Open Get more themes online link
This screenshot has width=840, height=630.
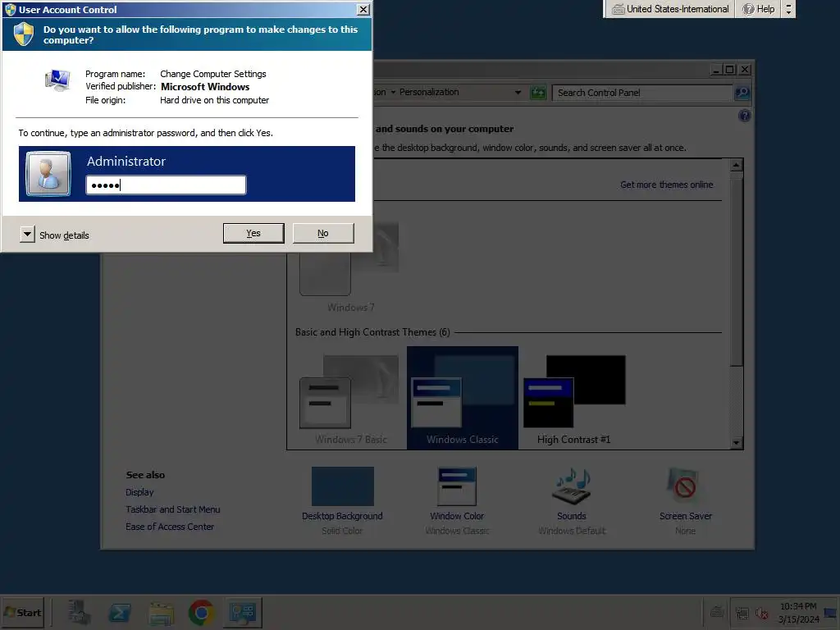(x=666, y=185)
